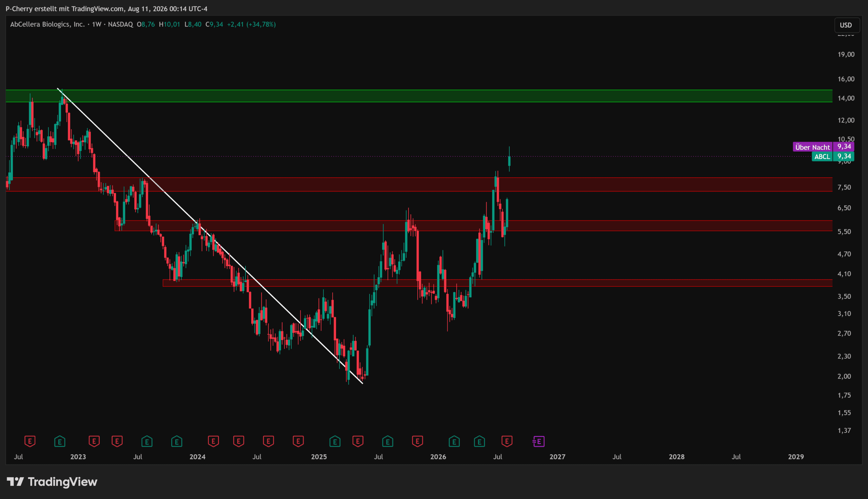
Task: Click the purple upcoming earnings marker
Action: pos(539,441)
